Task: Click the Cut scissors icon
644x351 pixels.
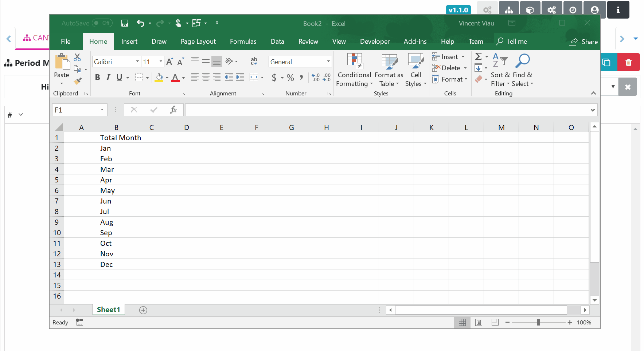Action: point(77,58)
